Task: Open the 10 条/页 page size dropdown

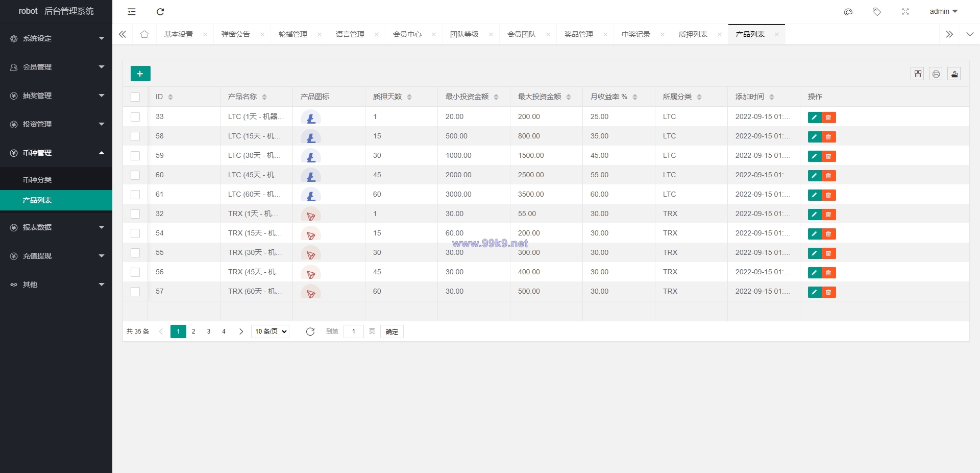Action: pyautogui.click(x=271, y=332)
